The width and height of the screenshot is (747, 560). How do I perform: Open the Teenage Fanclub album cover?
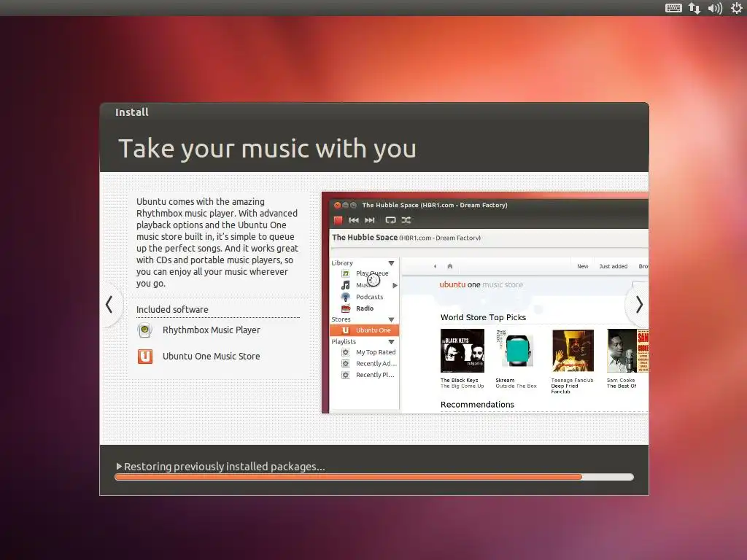tap(573, 351)
